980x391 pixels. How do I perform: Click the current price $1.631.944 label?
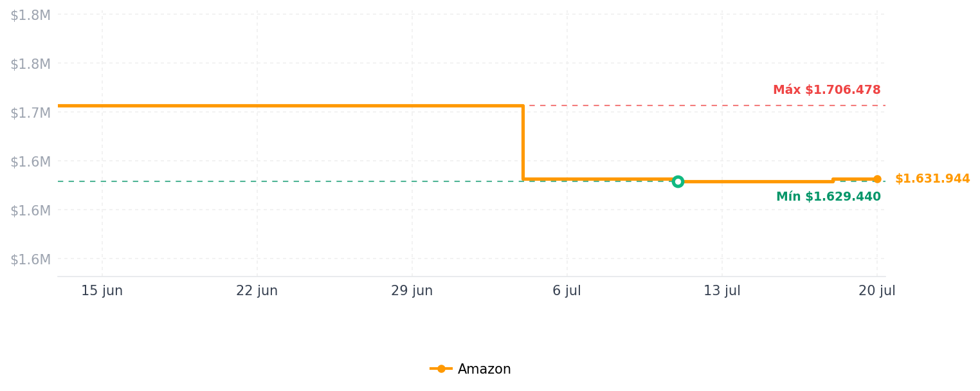[932, 179]
